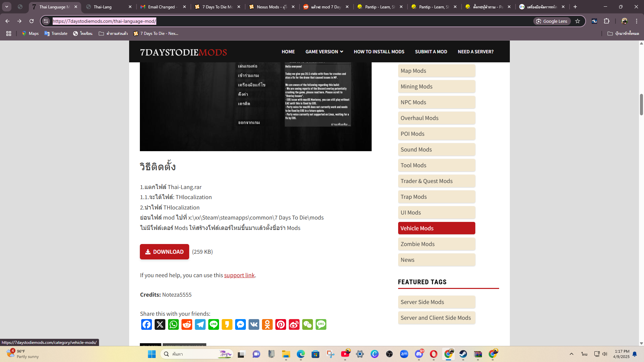The height and width of the screenshot is (362, 644).
Task: Open the tab search dropdown arrow
Action: (x=7, y=7)
